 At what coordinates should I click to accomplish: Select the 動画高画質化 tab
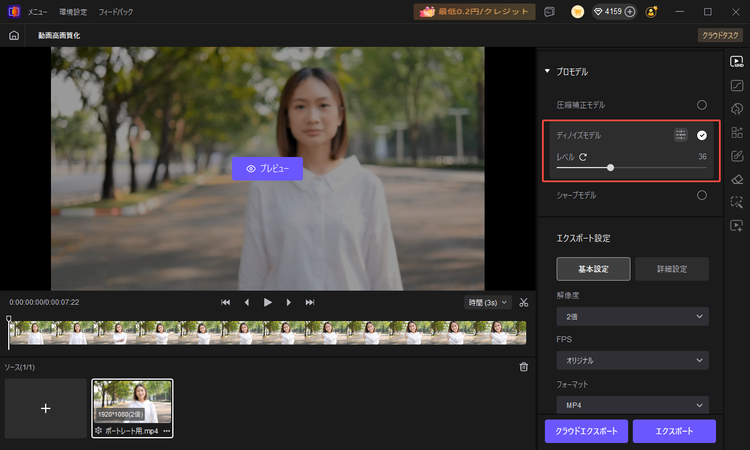[59, 35]
